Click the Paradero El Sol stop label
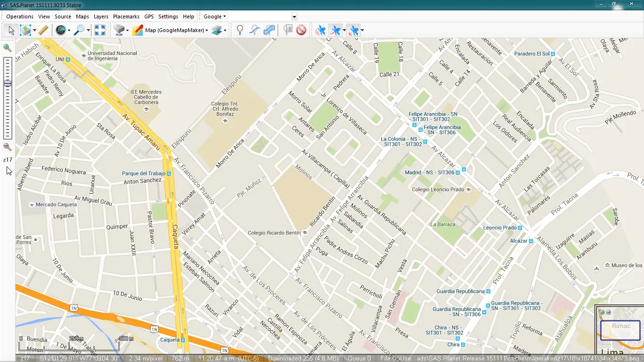Viewport: 644px width, 362px height. (532, 54)
